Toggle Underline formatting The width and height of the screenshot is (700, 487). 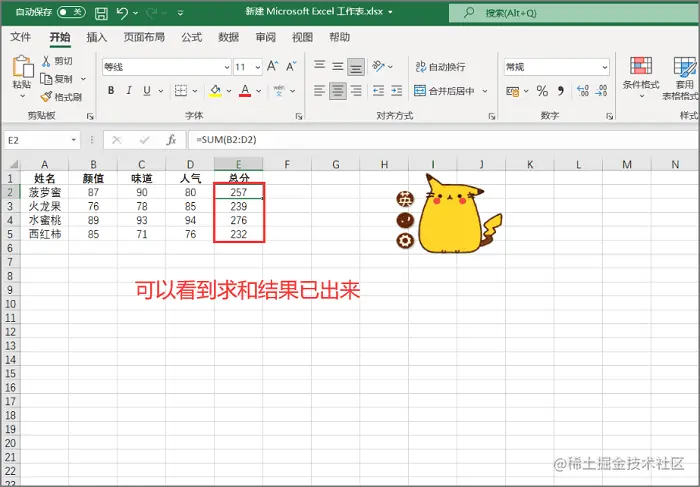tap(146, 91)
